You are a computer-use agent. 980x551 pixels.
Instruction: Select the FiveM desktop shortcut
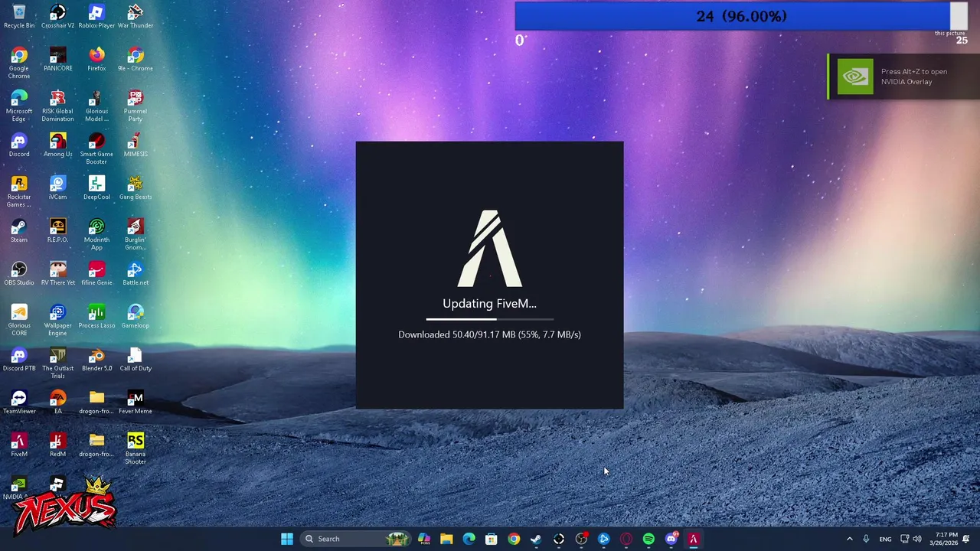19,445
